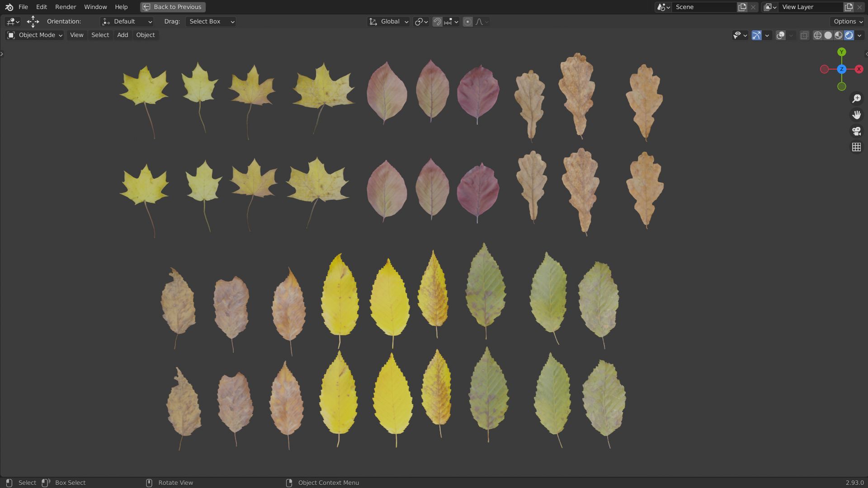Viewport: 868px width, 488px height.
Task: Select material preview shading
Action: point(838,35)
